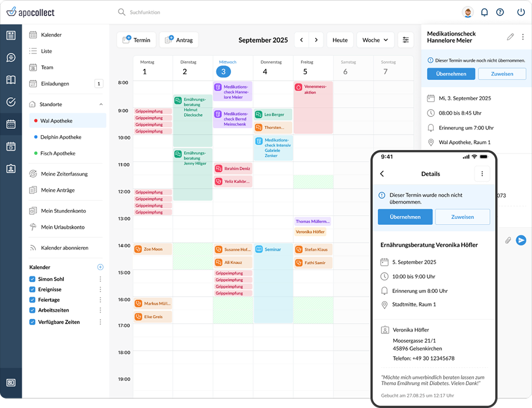Collapse the Standorte section
532x408 pixels.
point(101,104)
